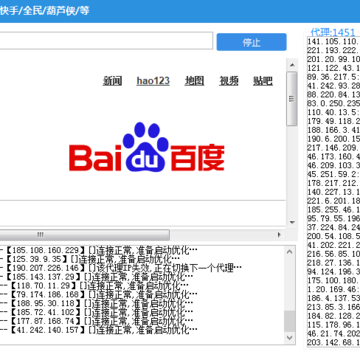This screenshot has height=360, width=360.
Task: Select proxy entry starting 1.20.169.46
Action: (x=333, y=289)
